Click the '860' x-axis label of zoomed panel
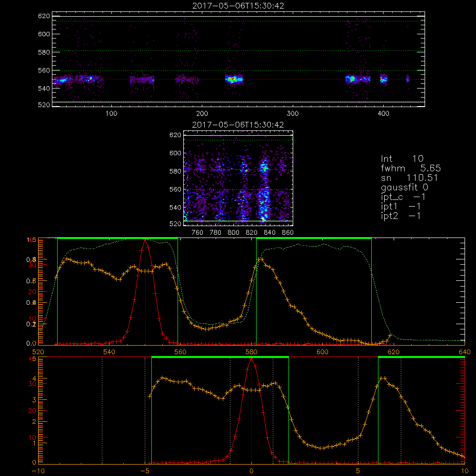476x476 pixels. coord(288,233)
